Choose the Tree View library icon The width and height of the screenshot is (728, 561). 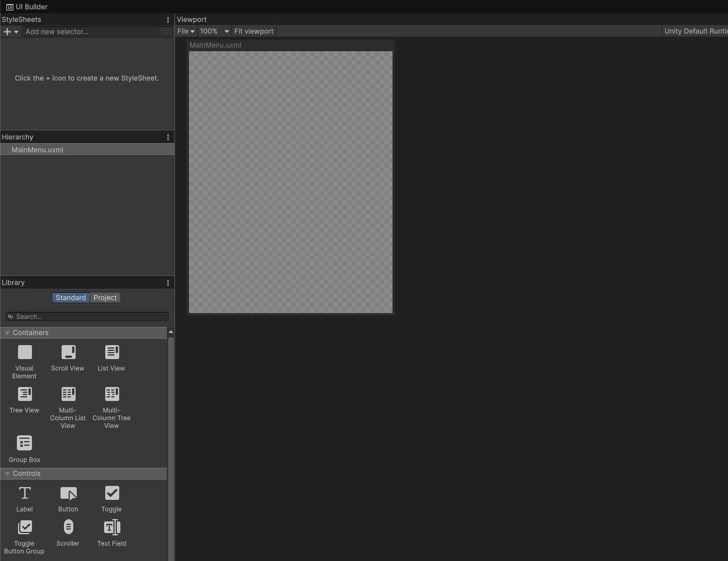24,394
